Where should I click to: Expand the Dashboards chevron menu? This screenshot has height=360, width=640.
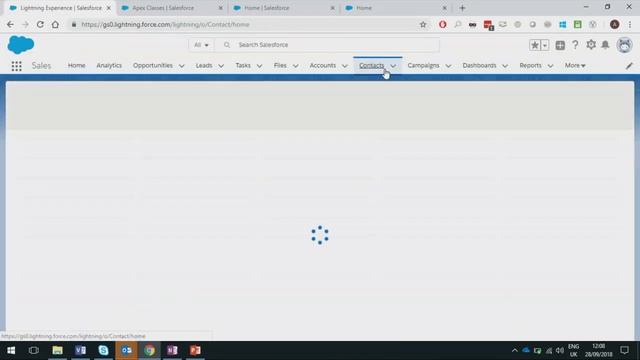pos(505,66)
